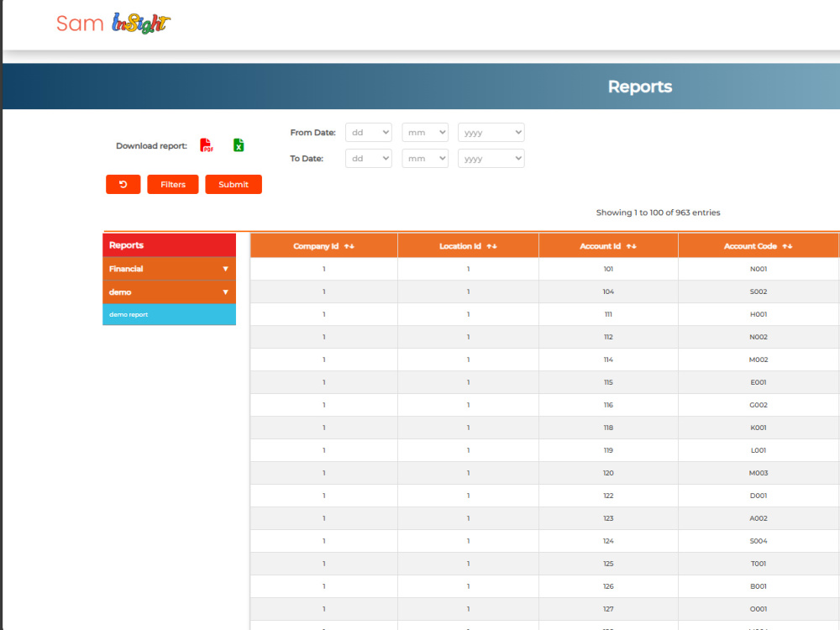The height and width of the screenshot is (630, 840).
Task: Expand the Financial reports arrow
Action: [225, 269]
